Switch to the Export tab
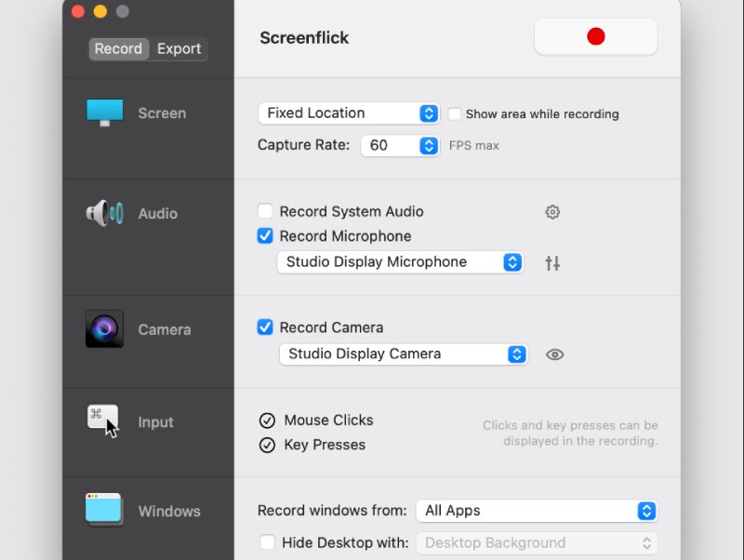The width and height of the screenshot is (744, 560). click(x=179, y=49)
